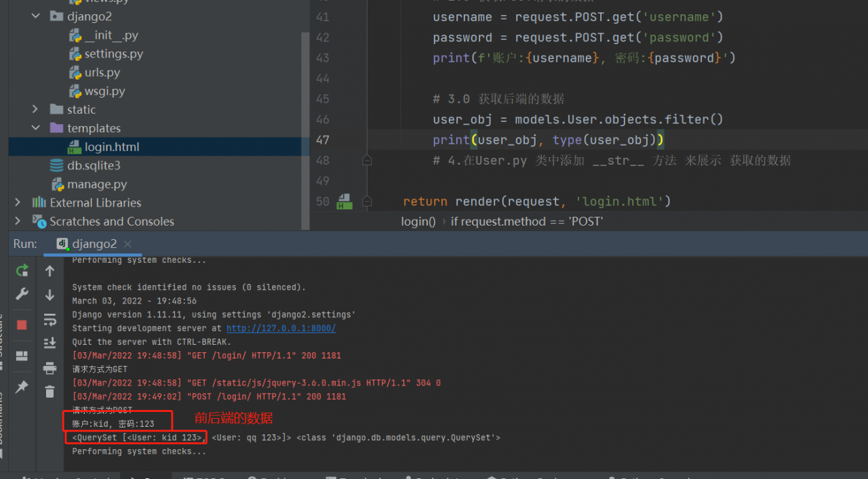
Task: Select __init__.py in the project tree
Action: click(x=111, y=35)
